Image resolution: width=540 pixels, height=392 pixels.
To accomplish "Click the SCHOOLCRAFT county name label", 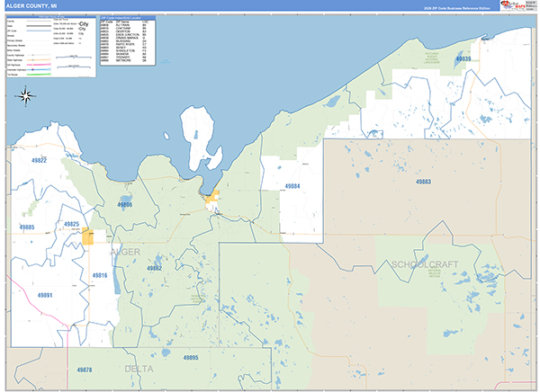I will click(x=425, y=264).
